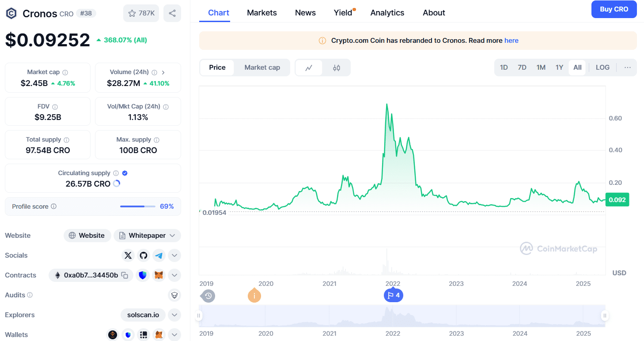Set the chart range to 1D
The height and width of the screenshot is (341, 644).
click(x=504, y=67)
